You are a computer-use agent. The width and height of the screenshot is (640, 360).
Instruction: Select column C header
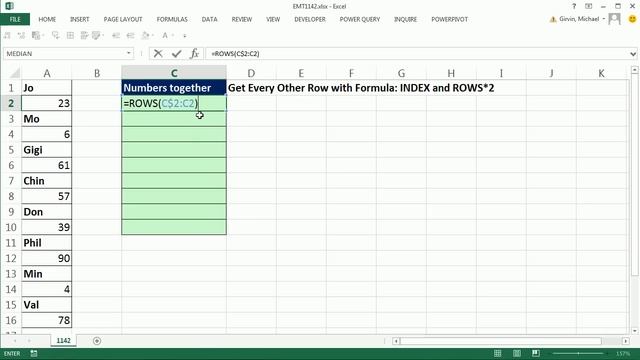coord(174,73)
